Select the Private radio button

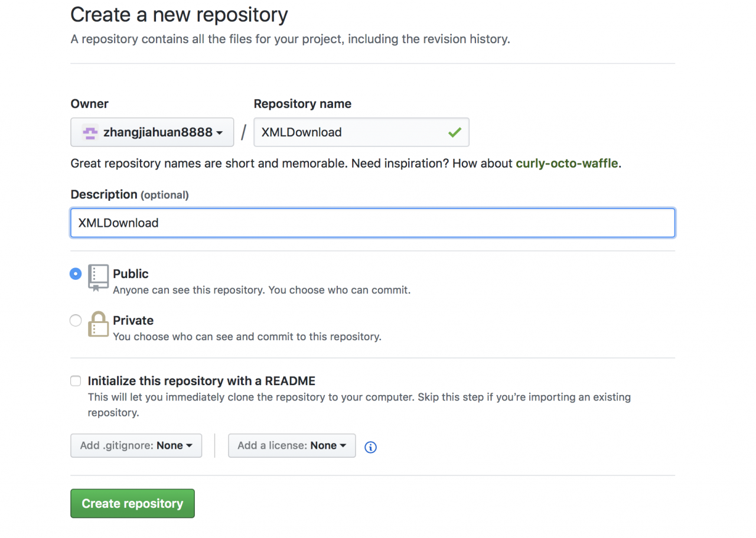tap(76, 321)
